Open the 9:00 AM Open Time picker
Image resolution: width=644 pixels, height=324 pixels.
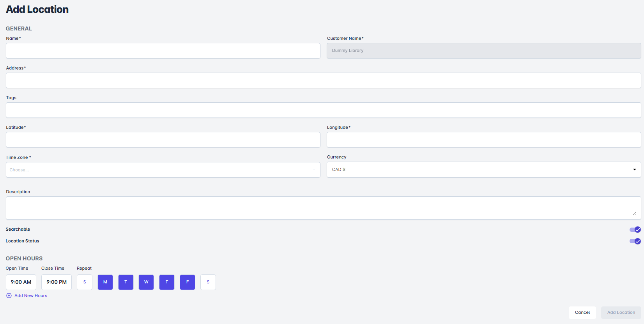tap(21, 282)
